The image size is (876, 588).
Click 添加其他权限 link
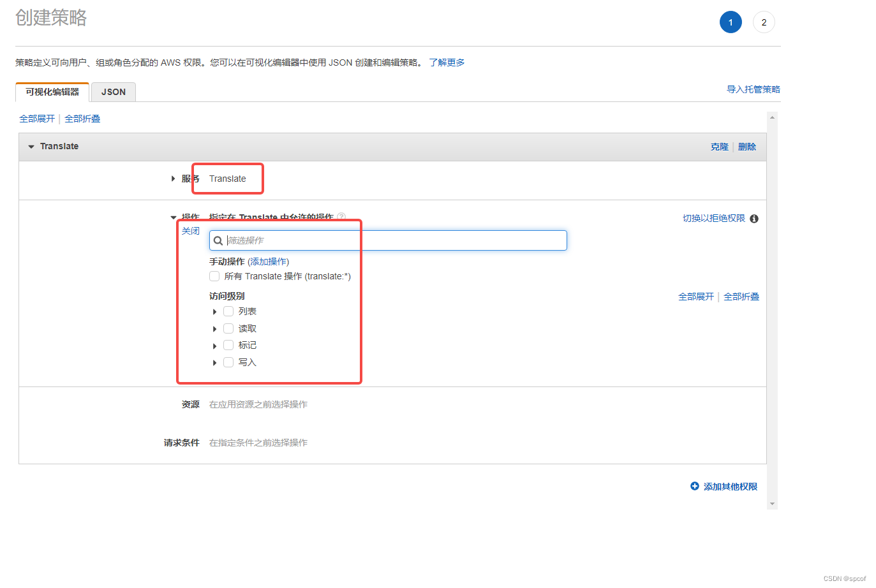click(x=731, y=487)
